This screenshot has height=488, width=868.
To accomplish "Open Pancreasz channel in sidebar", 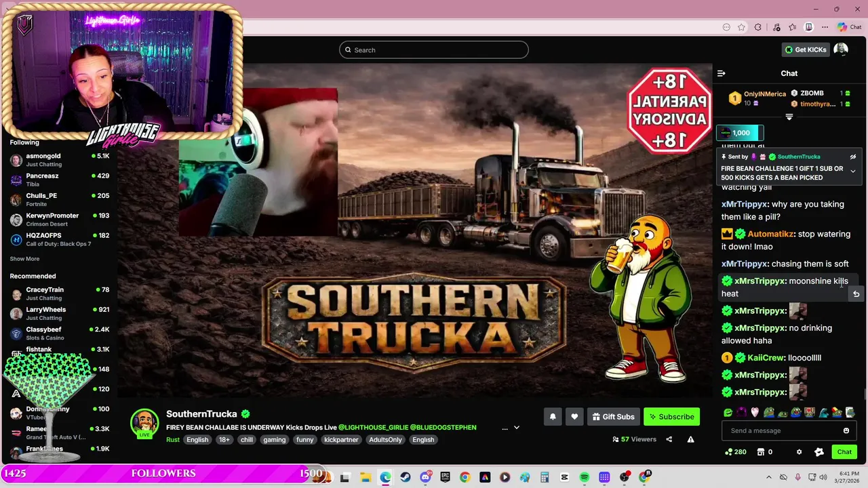I will coord(59,180).
